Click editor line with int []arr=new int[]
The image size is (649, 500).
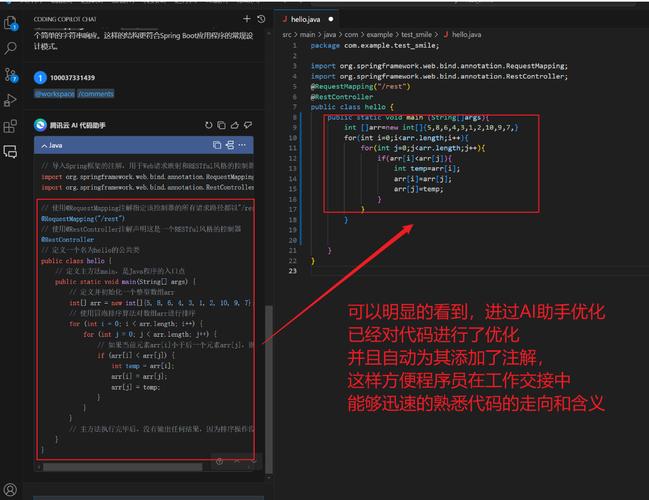431,127
